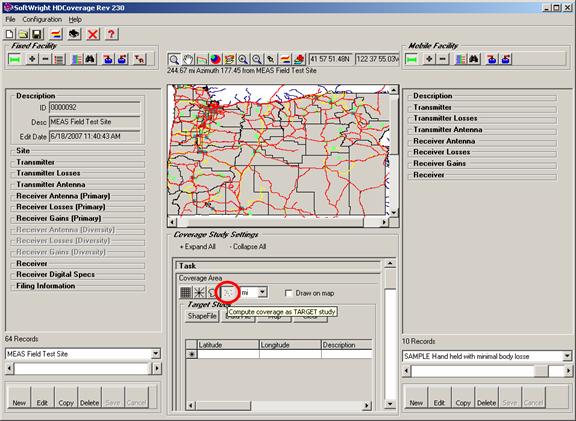Click the zoom-in magnifier icon above the map
The height and width of the screenshot is (421, 576).
[243, 59]
